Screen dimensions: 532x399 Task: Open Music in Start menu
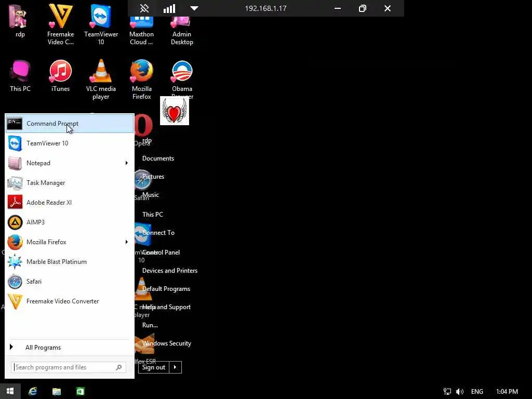[x=151, y=195]
